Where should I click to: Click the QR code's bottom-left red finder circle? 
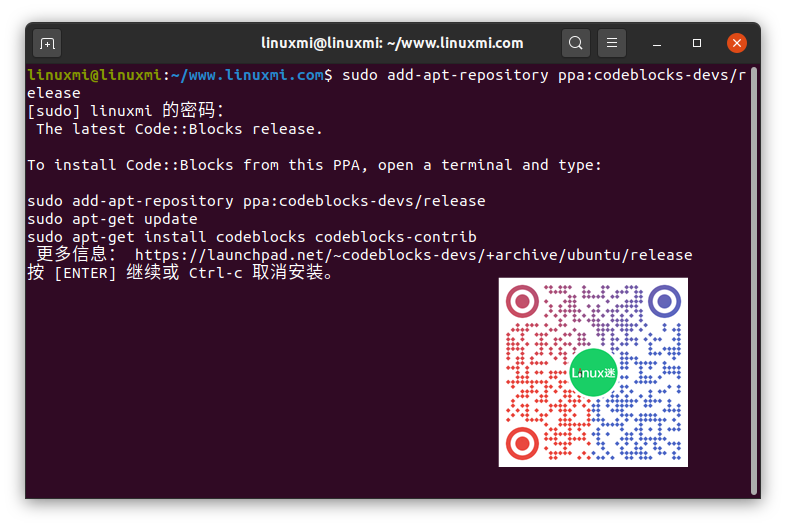click(x=522, y=443)
